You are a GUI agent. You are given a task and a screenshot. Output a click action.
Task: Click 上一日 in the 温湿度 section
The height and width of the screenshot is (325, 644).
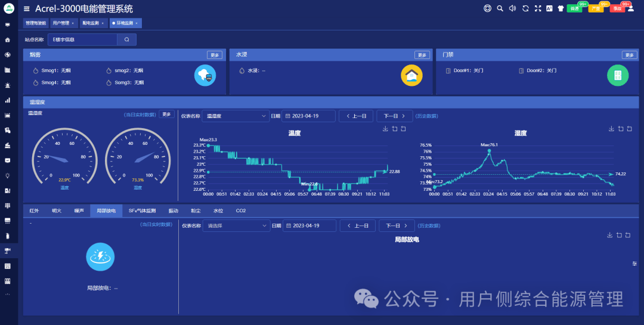coord(355,116)
